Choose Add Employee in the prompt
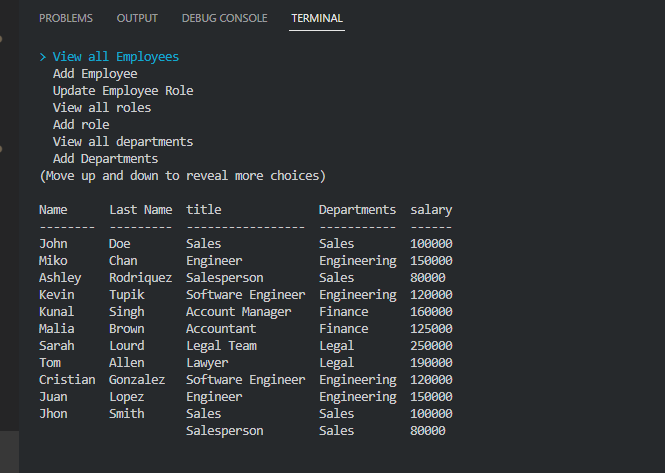 [x=95, y=74]
